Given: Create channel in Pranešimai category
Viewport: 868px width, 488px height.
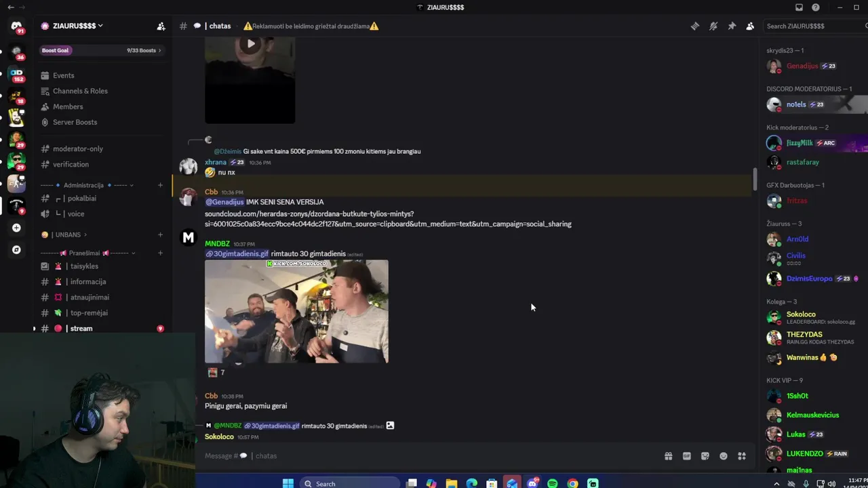Looking at the screenshot, I should 160,253.
